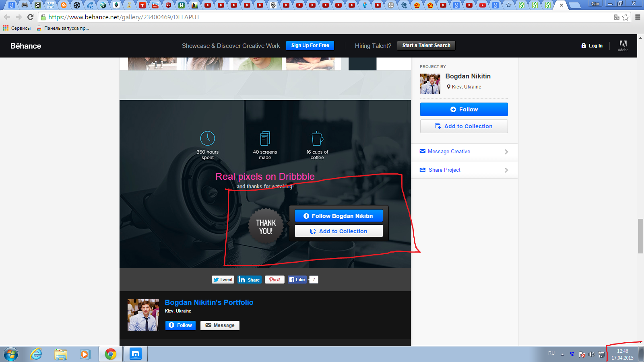644x362 pixels.
Task: Click the network tray icon
Action: coord(601,354)
